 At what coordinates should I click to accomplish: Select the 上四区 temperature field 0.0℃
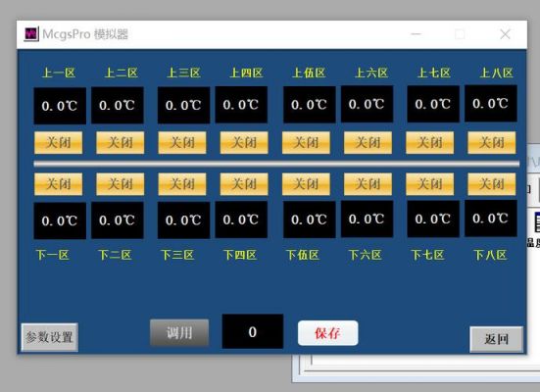[x=241, y=105]
